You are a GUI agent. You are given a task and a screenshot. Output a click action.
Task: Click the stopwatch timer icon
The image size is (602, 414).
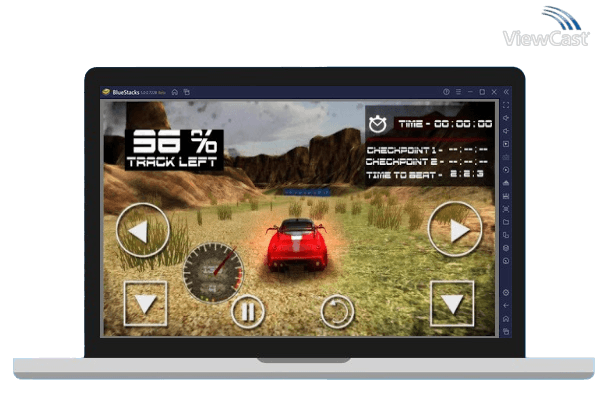point(377,124)
